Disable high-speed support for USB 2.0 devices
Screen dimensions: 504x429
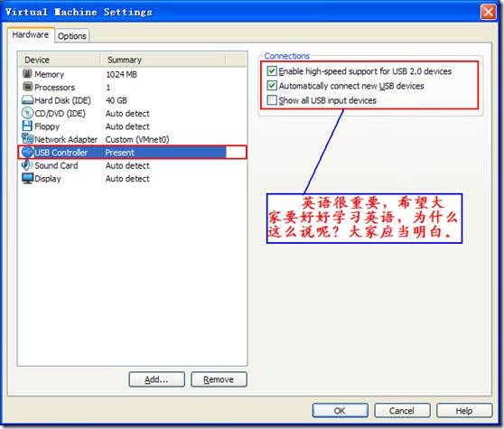tap(272, 70)
